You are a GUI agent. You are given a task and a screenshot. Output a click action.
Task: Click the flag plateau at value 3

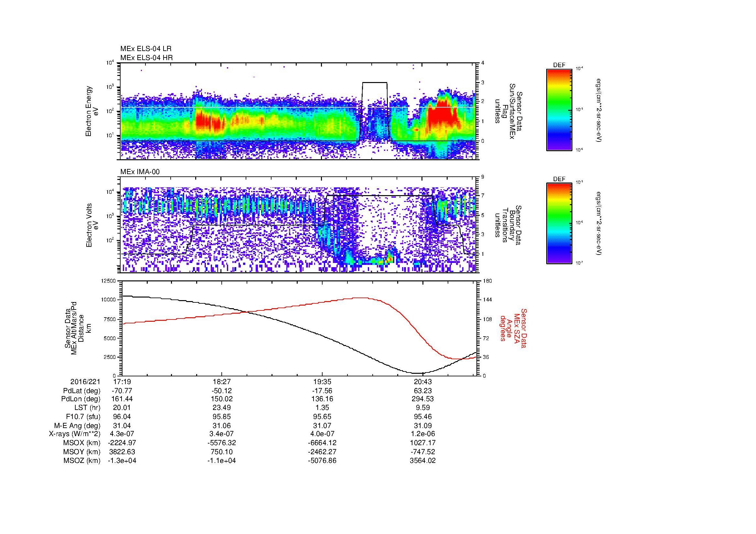374,83
